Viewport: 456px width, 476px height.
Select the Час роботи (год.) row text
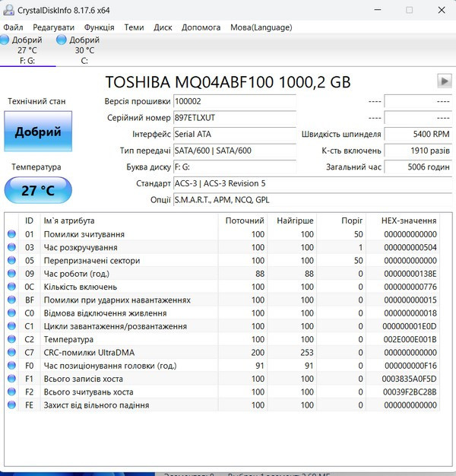(77, 274)
